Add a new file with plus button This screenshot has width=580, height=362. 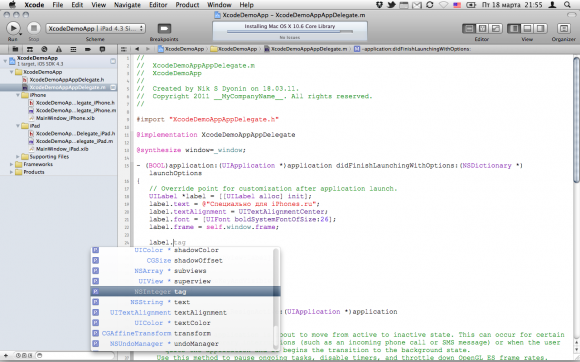click(6, 355)
